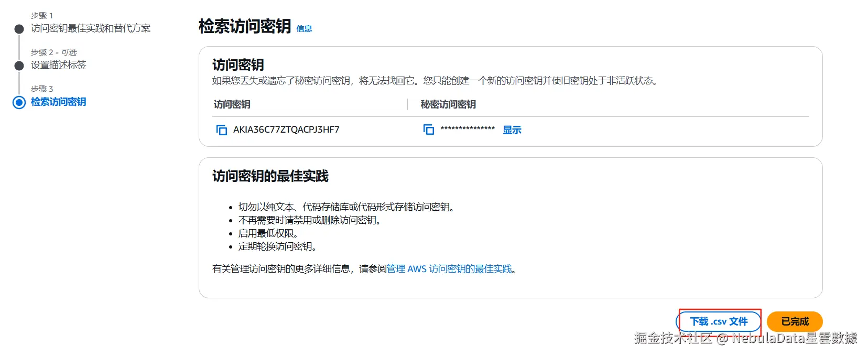The width and height of the screenshot is (868, 356).
Task: Click the 下载 .csv 文件 button
Action: pos(719,321)
